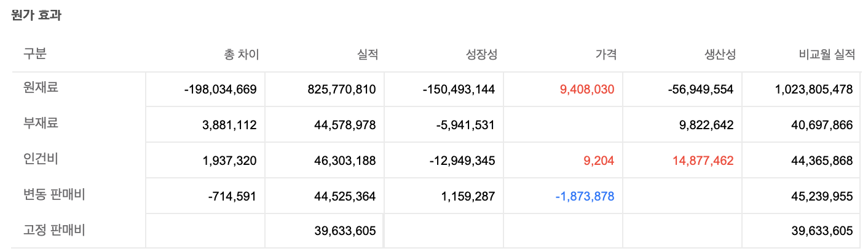Viewport: 868px width, 251px height.
Task: Sort by the 실적 column header
Action: (x=367, y=54)
